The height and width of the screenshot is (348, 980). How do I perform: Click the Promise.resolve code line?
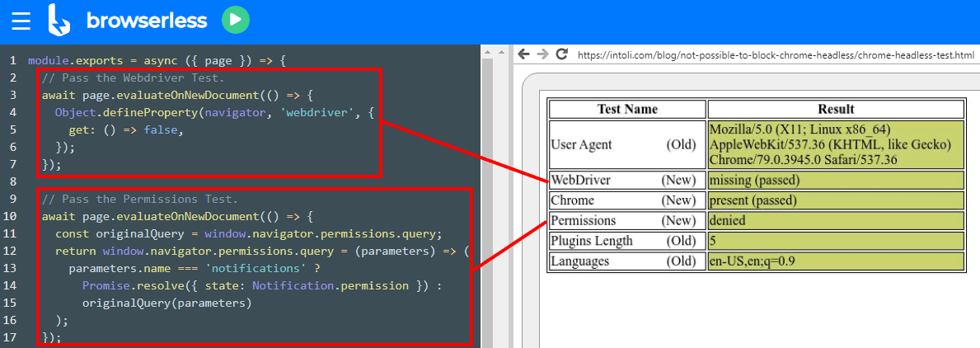pyautogui.click(x=261, y=286)
